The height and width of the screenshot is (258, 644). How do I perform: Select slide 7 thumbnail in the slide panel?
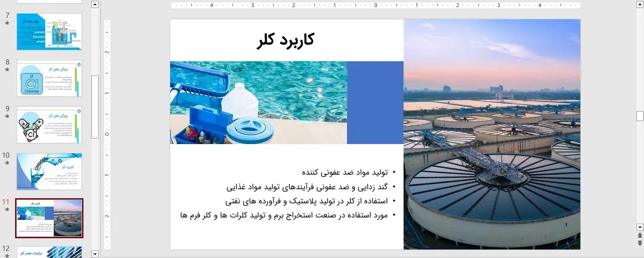tap(50, 32)
